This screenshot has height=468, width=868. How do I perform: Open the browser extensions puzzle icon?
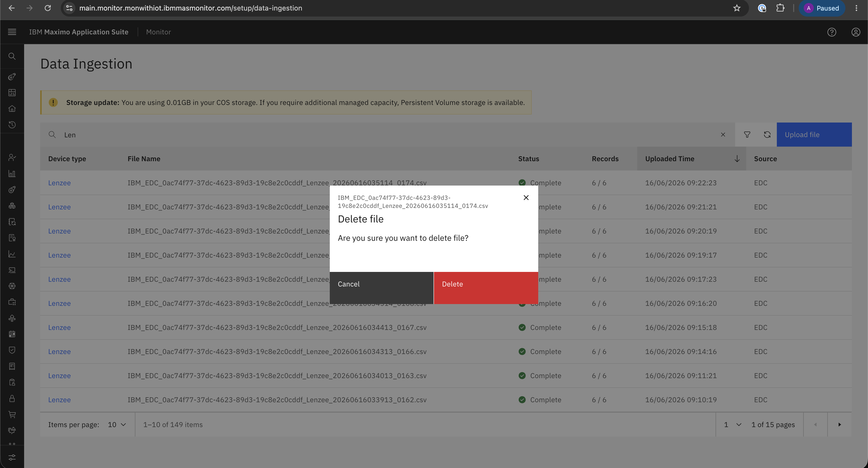(780, 8)
